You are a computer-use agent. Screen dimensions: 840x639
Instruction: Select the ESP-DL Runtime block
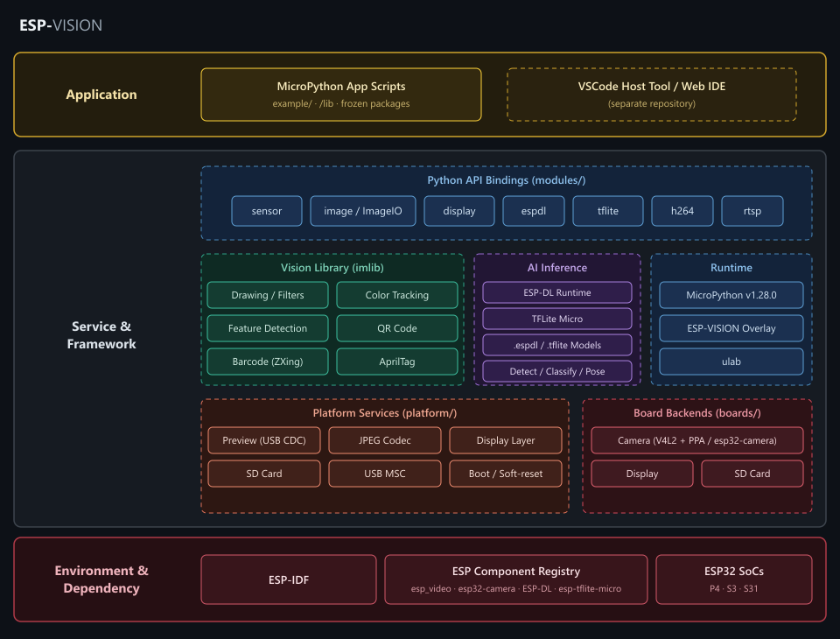[557, 292]
